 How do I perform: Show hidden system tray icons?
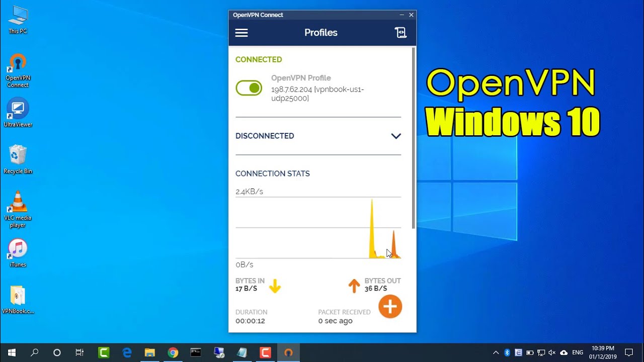coord(496,352)
